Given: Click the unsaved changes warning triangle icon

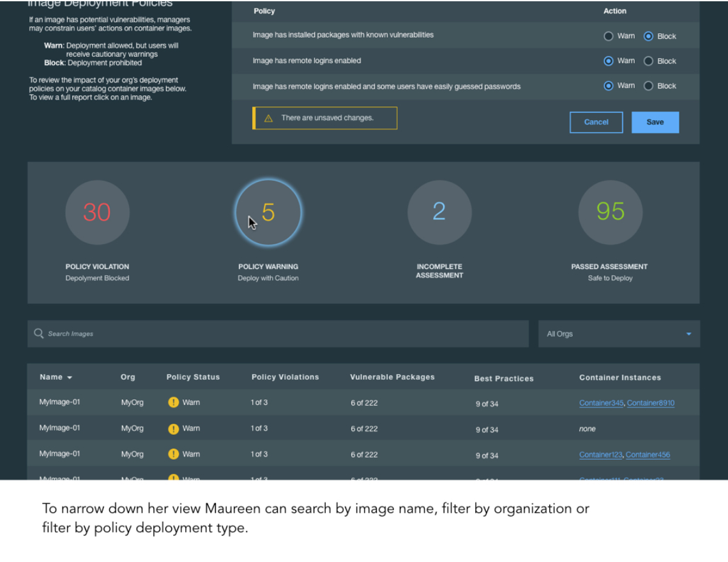Looking at the screenshot, I should 268,118.
